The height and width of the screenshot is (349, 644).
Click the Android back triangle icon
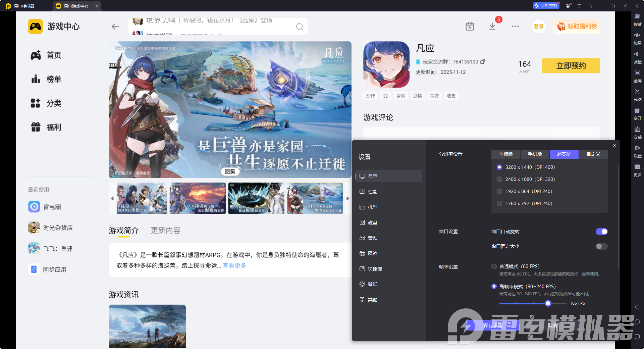coord(637,307)
